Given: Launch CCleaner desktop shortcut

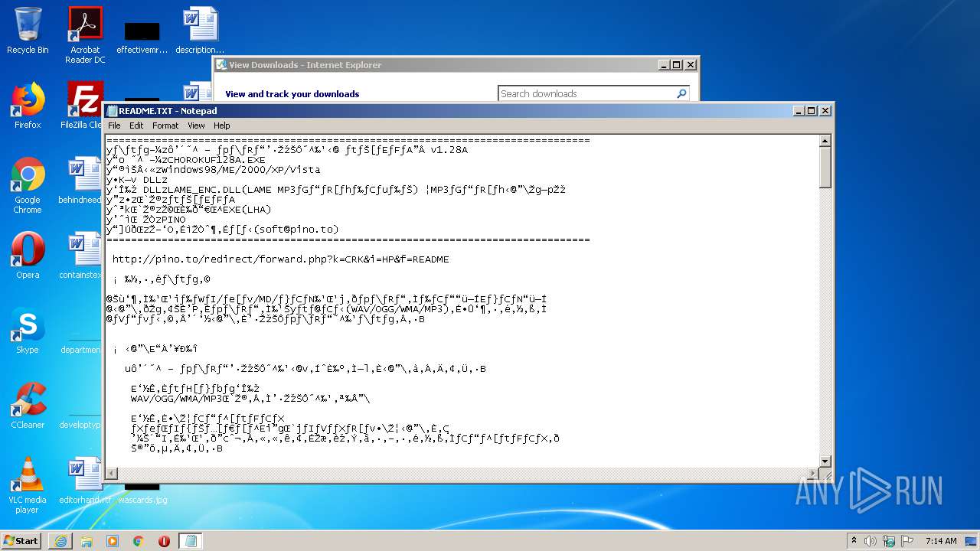Looking at the screenshot, I should click(x=28, y=406).
